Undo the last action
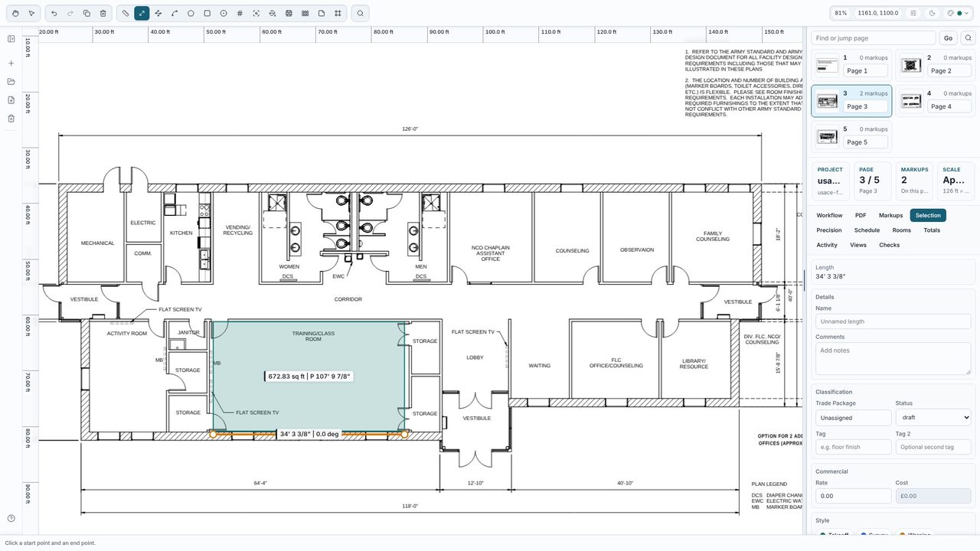The width and height of the screenshot is (980, 551). (54, 13)
